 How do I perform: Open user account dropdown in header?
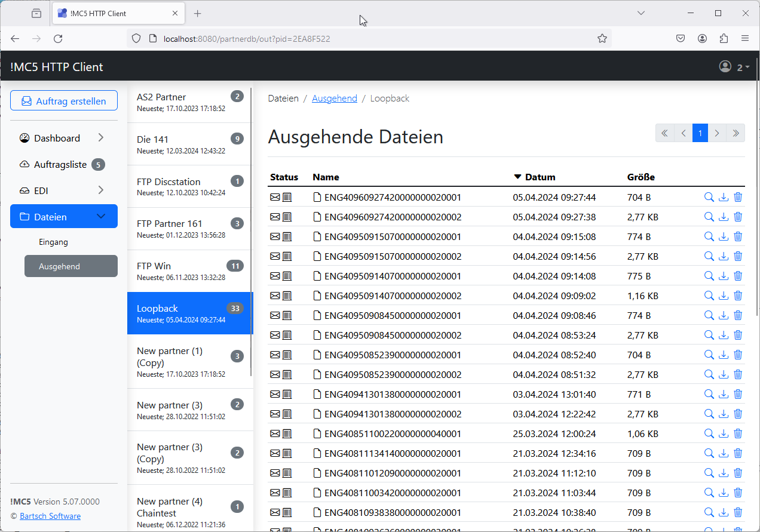pyautogui.click(x=734, y=67)
